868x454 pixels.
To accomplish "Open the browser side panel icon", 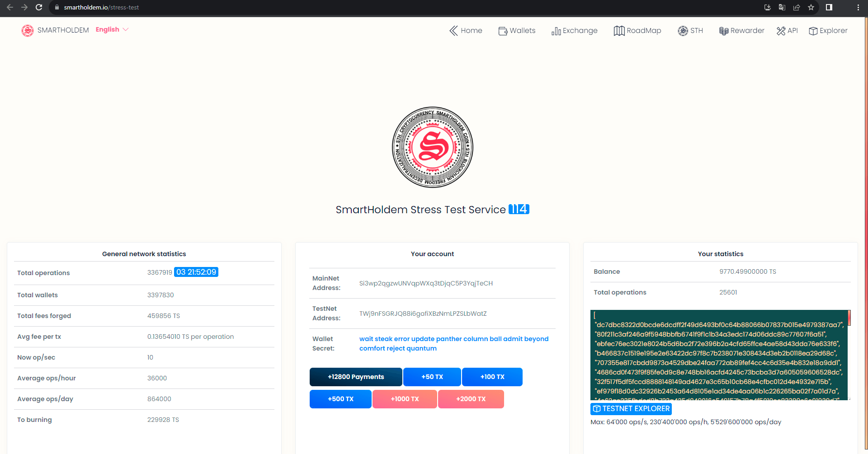I will point(829,7).
